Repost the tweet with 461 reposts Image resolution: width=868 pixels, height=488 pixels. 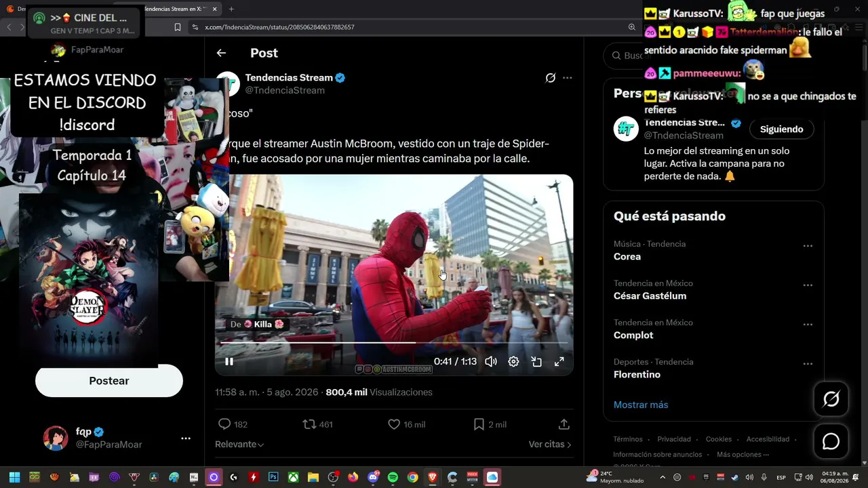(x=317, y=424)
